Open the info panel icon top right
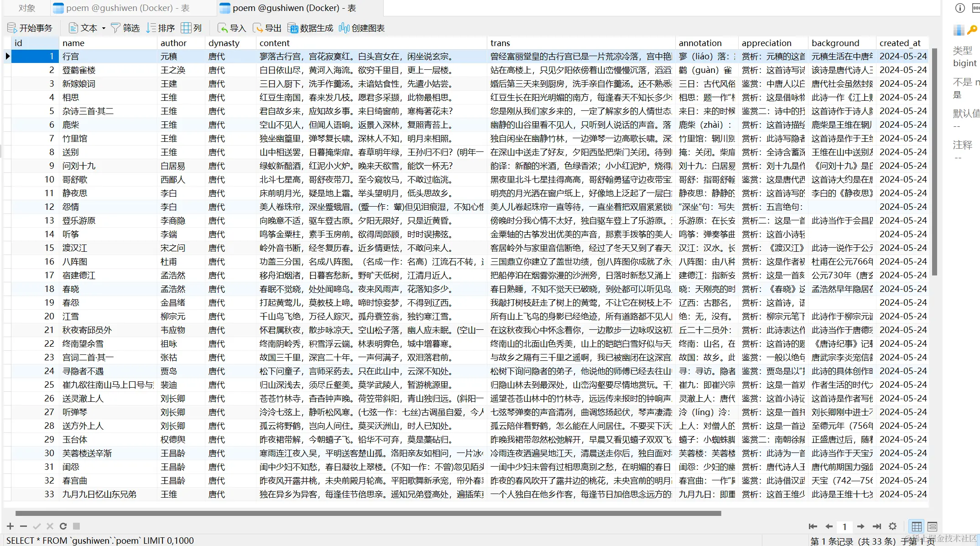Image resolution: width=980 pixels, height=546 pixels. pyautogui.click(x=960, y=8)
